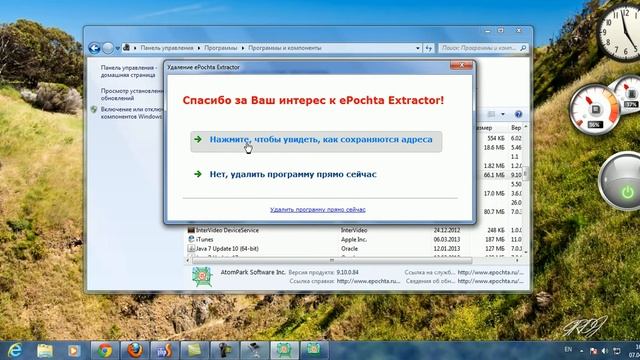Click the change view icon in the toolbar
This screenshot has height=360, width=640.
pos(492,114)
